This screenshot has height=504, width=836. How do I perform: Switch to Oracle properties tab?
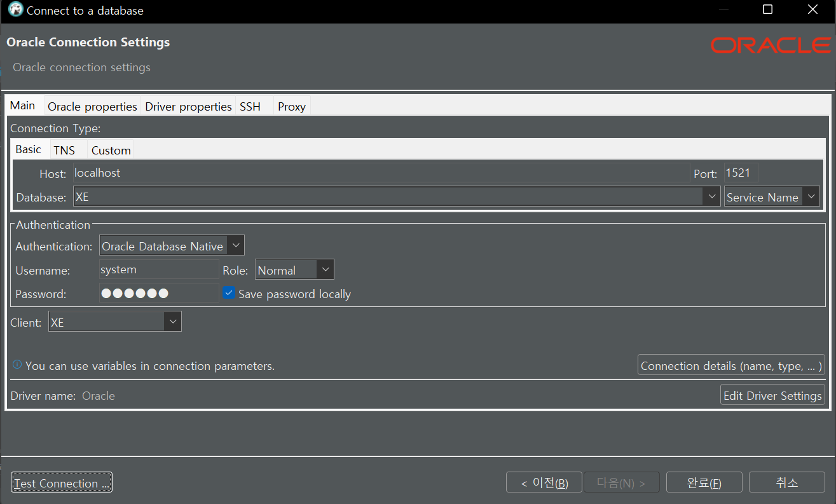[x=93, y=107]
